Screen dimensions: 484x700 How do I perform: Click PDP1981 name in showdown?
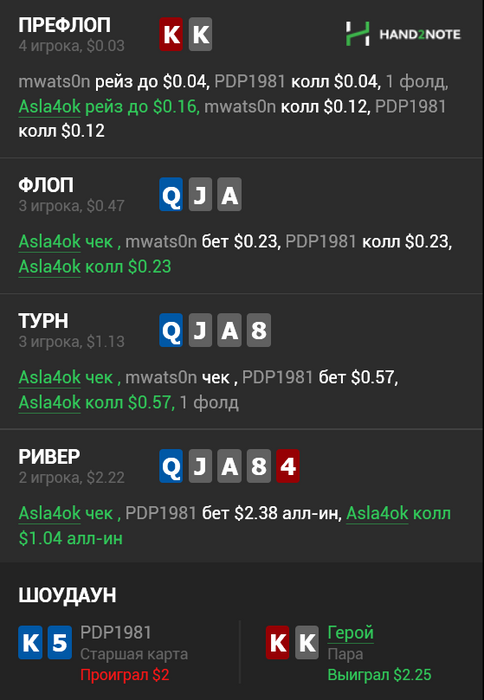(x=116, y=633)
